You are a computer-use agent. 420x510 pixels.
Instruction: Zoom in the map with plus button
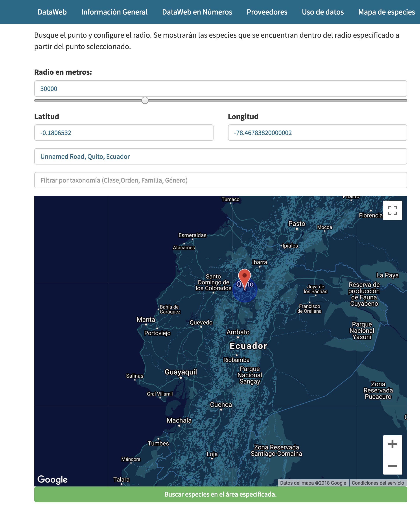(392, 444)
